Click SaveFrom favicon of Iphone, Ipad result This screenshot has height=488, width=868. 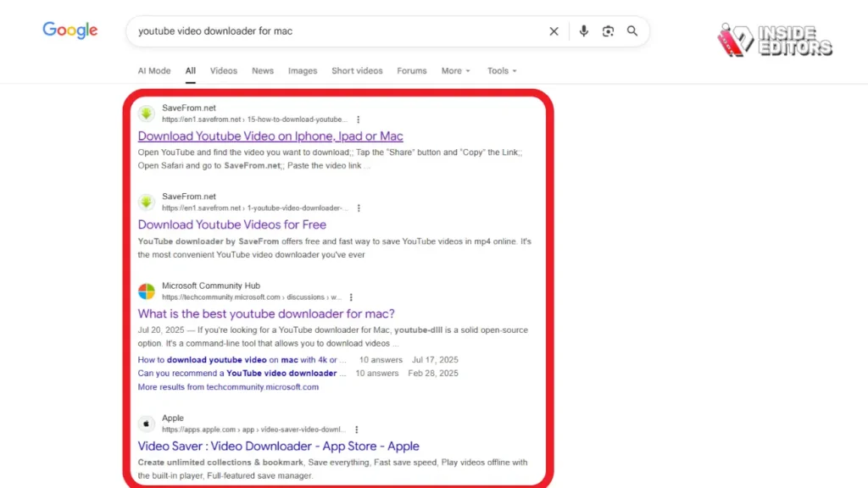point(146,114)
